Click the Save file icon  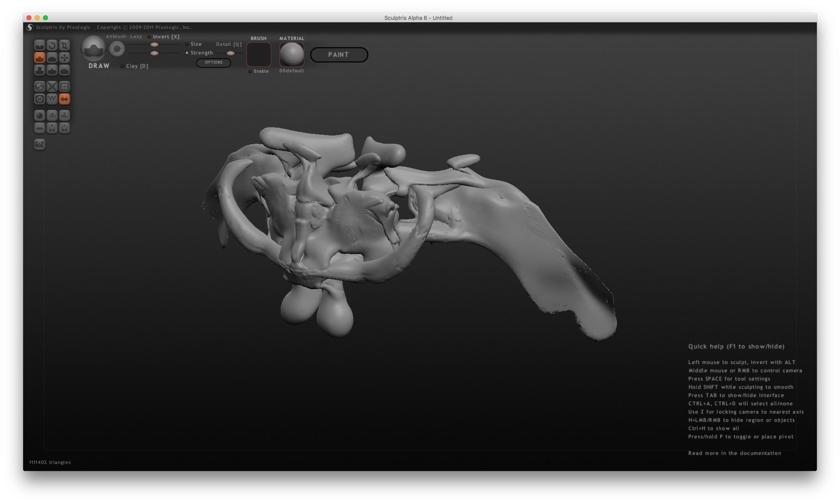coord(64,128)
